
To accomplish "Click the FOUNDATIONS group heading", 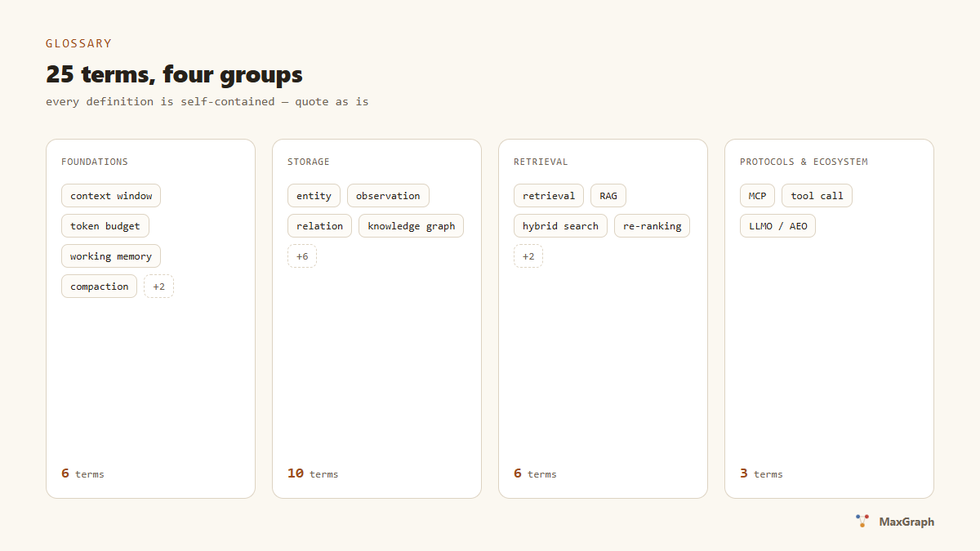I will (x=95, y=162).
